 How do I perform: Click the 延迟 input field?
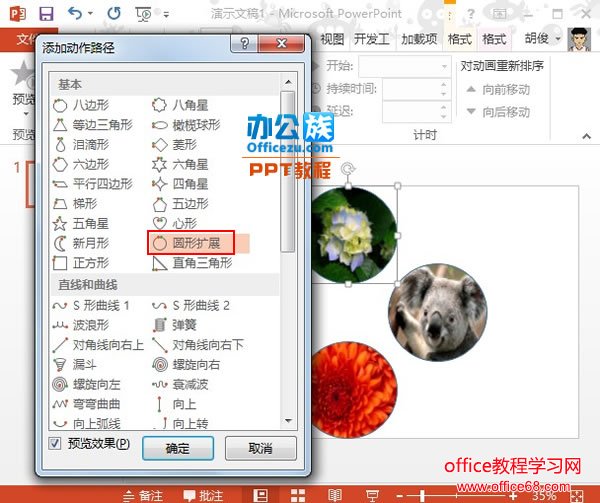coord(417,112)
